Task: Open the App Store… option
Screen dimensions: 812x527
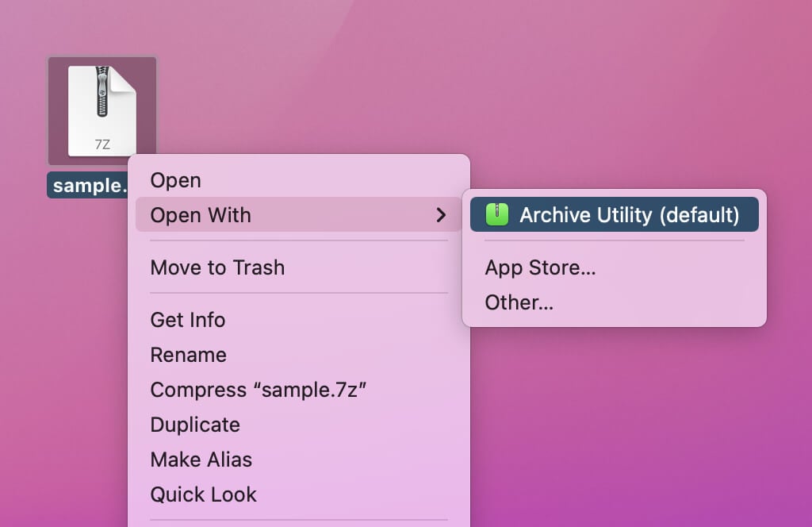Action: pos(540,267)
